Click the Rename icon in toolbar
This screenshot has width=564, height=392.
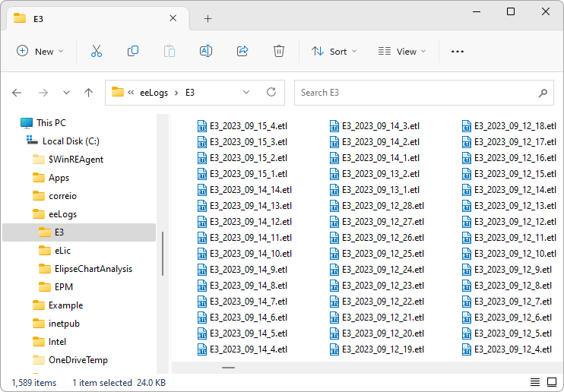click(x=205, y=51)
